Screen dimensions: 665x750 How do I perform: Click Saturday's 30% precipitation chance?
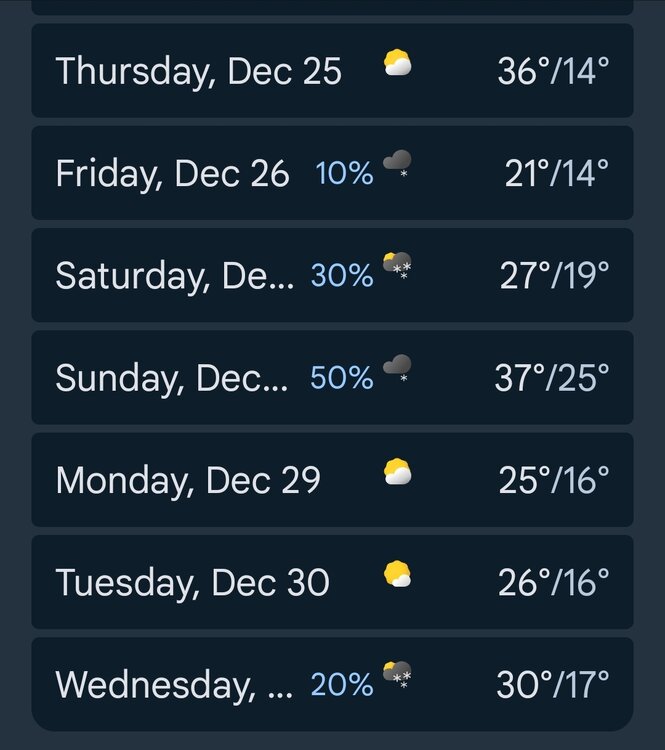(342, 276)
